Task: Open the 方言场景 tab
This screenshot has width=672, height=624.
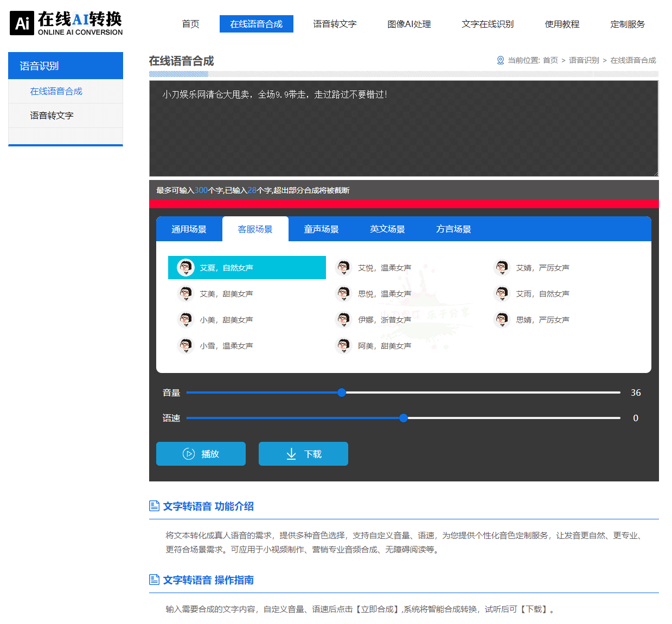Action: (453, 229)
